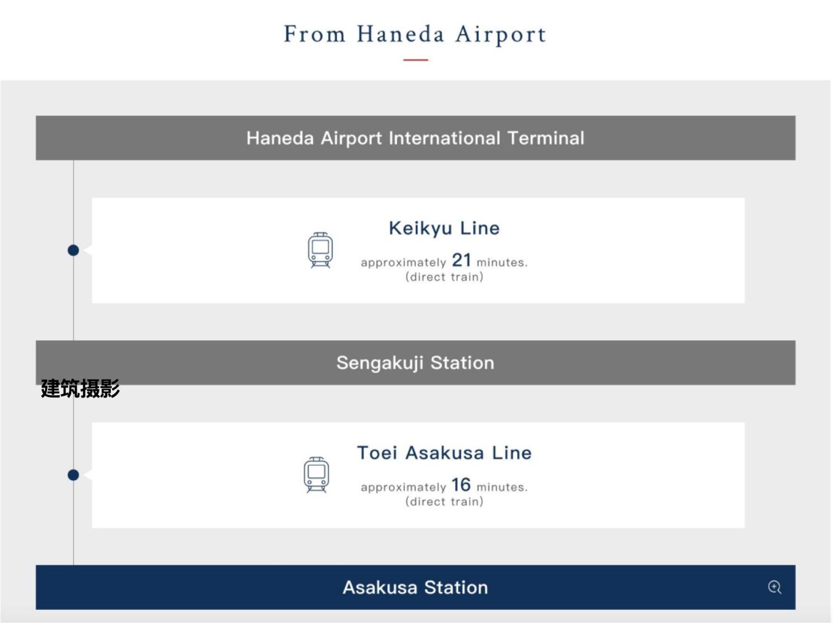Click the Haneda Airport International Terminal bar

415,138
